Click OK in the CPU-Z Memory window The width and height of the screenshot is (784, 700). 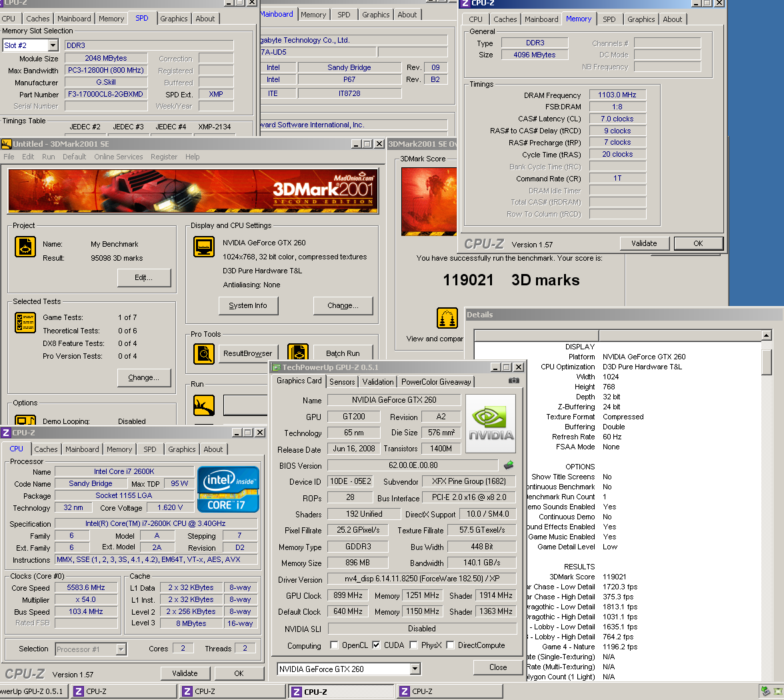[699, 243]
